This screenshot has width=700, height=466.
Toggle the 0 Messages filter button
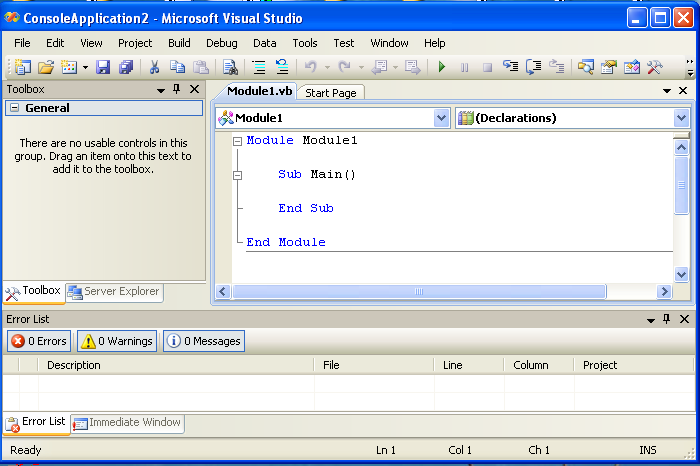click(204, 341)
